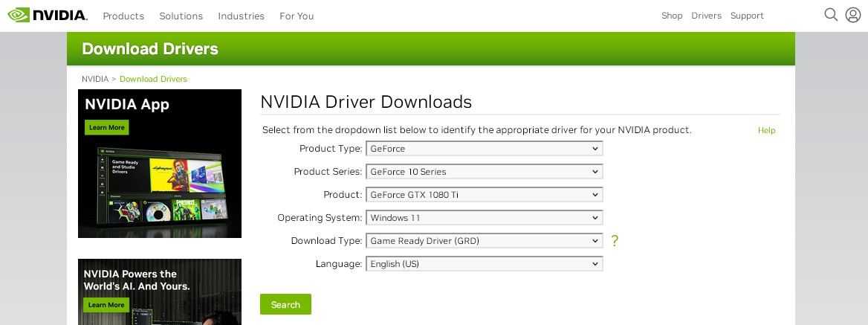The height and width of the screenshot is (325, 868).
Task: Open the Products menu
Action: point(123,16)
